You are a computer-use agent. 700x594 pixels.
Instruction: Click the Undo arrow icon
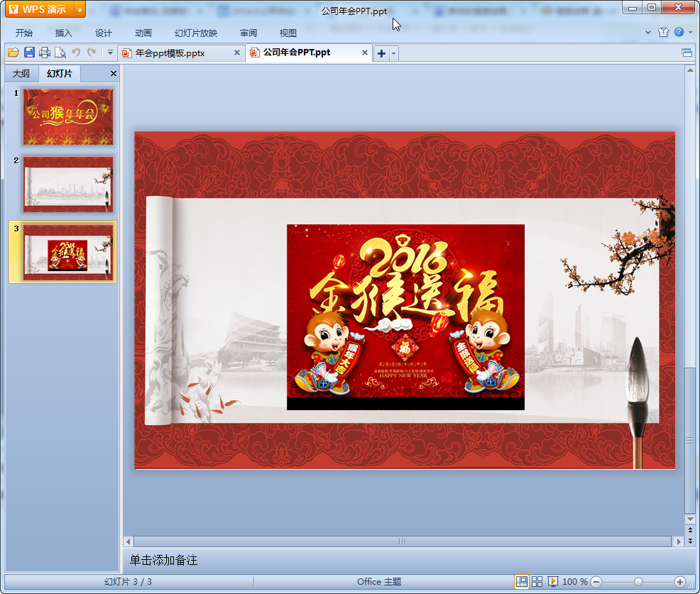pos(76,53)
